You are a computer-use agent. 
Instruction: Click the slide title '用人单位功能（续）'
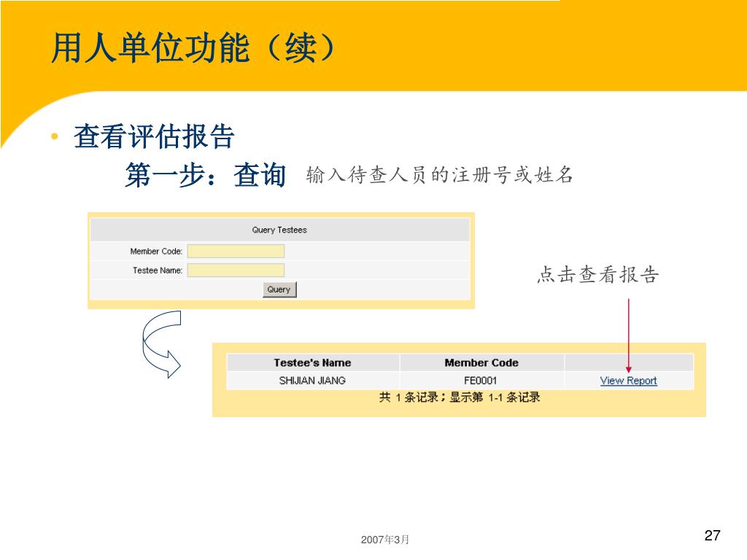pos(193,47)
